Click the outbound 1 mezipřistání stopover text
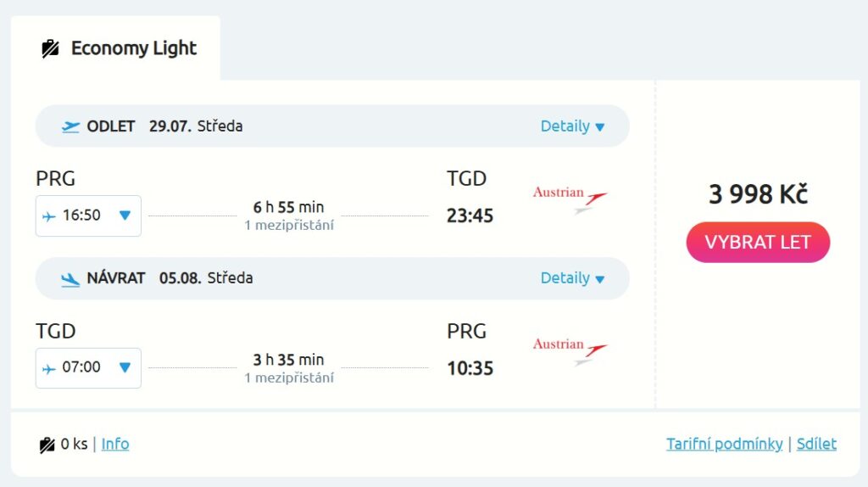The height and width of the screenshot is (487, 868). (289, 226)
